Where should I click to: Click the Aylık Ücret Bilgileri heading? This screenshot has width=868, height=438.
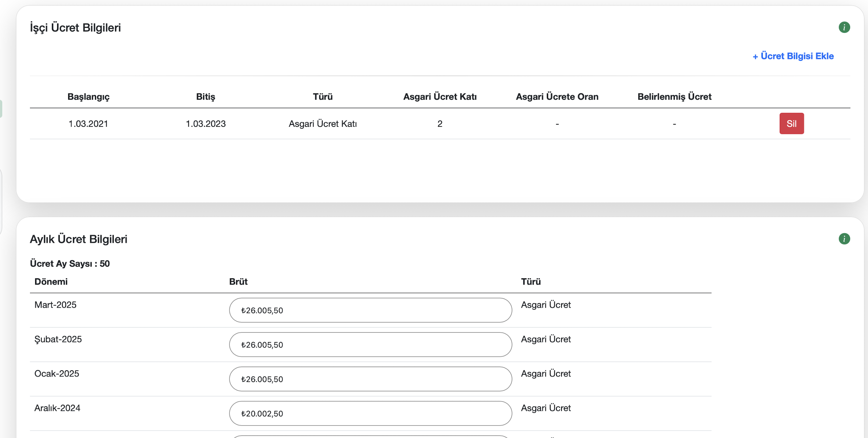tap(78, 239)
